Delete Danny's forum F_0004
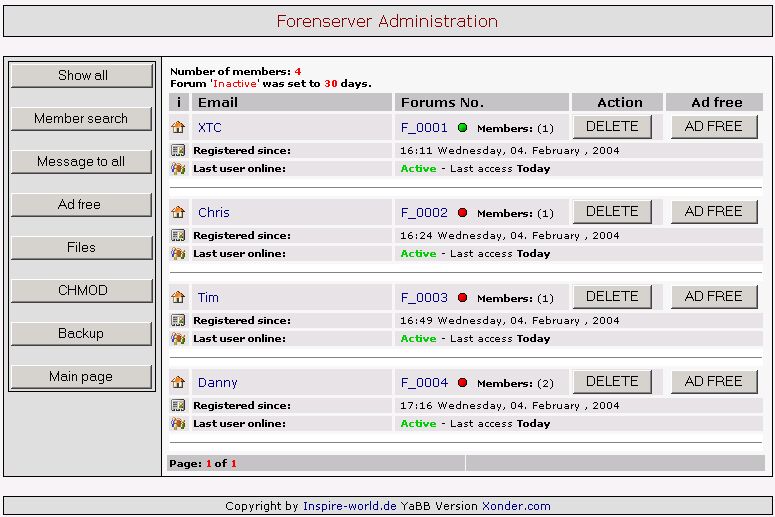Viewport: 775px width, 517px height. point(612,382)
